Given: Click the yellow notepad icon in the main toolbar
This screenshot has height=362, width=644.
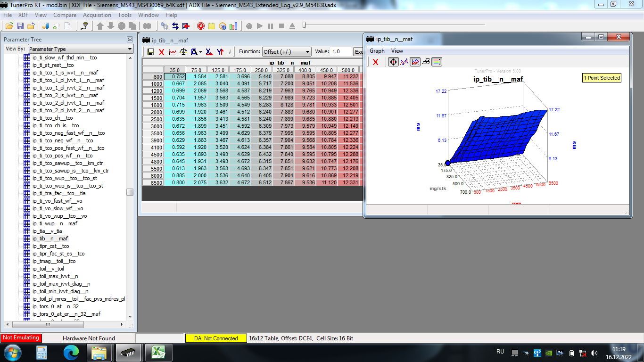Looking at the screenshot, I should pos(212,26).
